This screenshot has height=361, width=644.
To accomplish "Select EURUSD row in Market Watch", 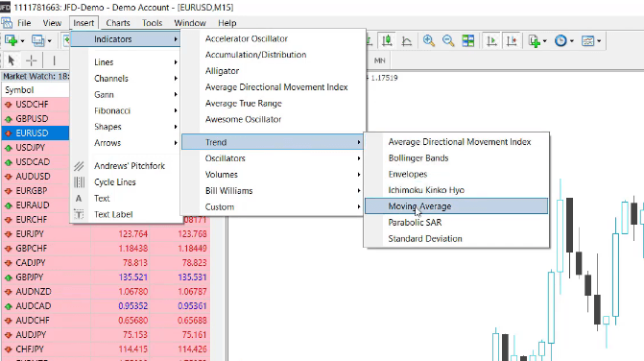I will pyautogui.click(x=36, y=133).
